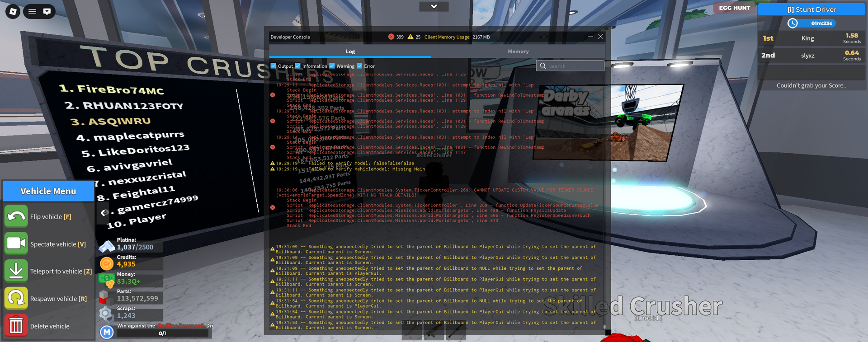The width and height of the screenshot is (868, 342).
Task: Click the hamburger list icon in top bar
Action: [x=32, y=11]
